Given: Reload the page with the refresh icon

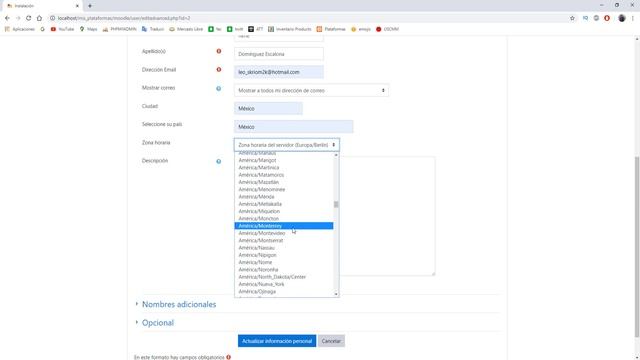Looking at the screenshot, I should (x=29, y=18).
